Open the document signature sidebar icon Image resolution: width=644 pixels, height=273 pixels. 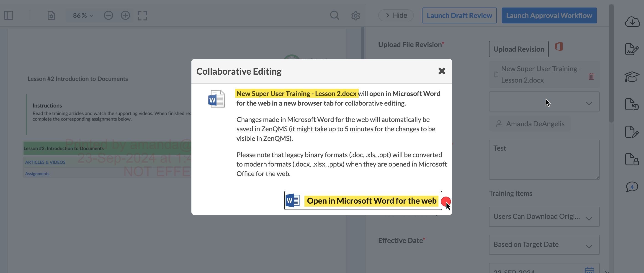coord(632,49)
